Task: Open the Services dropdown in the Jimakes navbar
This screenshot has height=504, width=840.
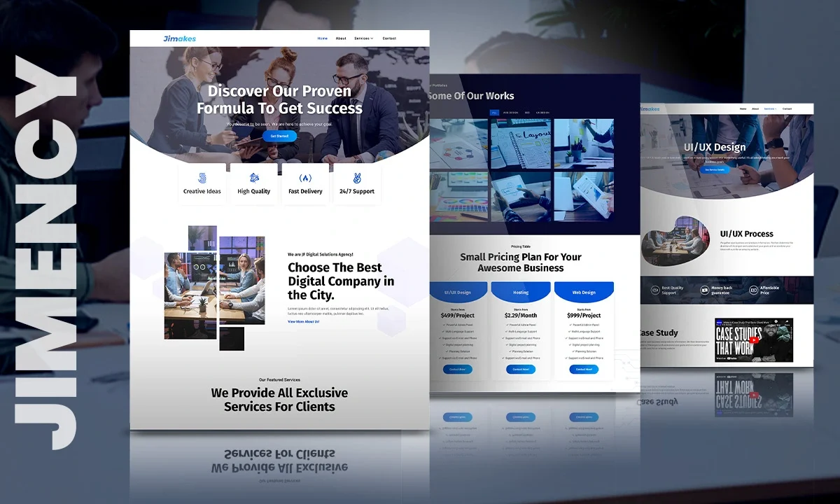Action: pyautogui.click(x=363, y=38)
